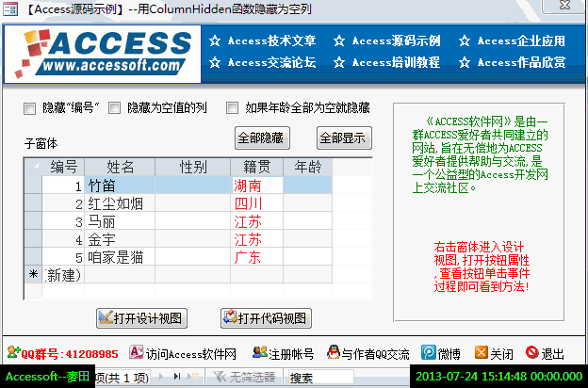Click the 金宇 name cell
Image resolution: width=588 pixels, height=388 pixels.
(x=120, y=239)
